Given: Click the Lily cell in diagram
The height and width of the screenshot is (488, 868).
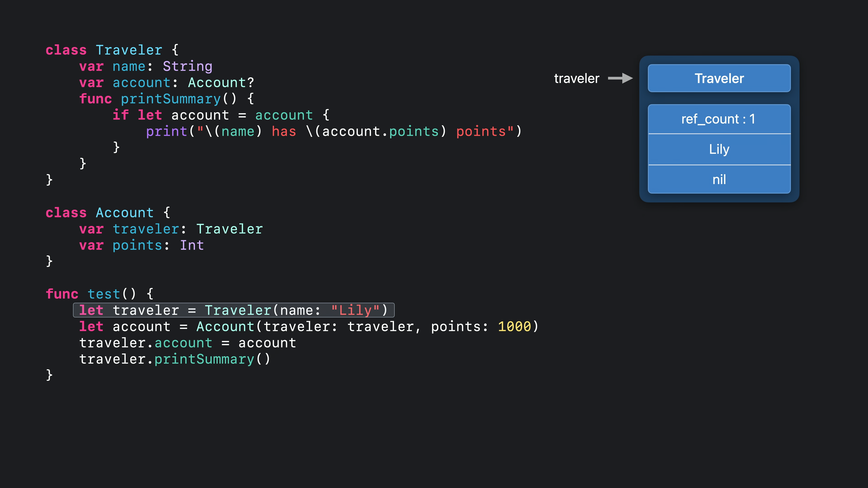Looking at the screenshot, I should (719, 149).
